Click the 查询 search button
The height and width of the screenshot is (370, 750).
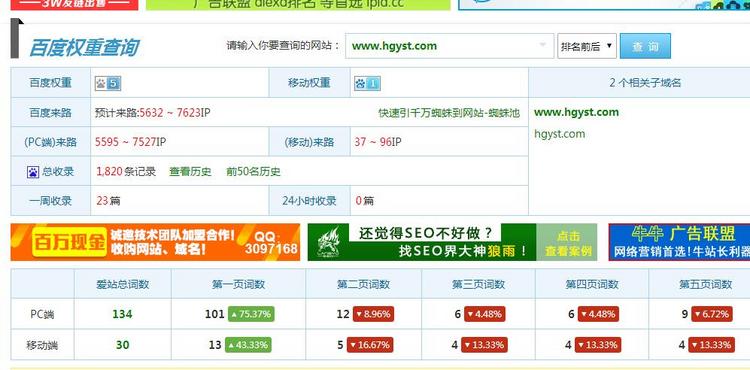[645, 46]
